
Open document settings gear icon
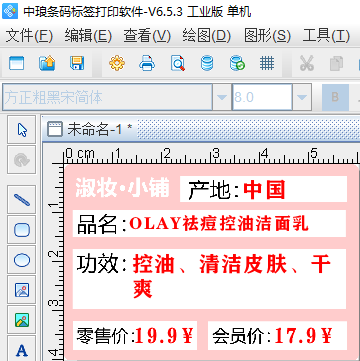117,63
